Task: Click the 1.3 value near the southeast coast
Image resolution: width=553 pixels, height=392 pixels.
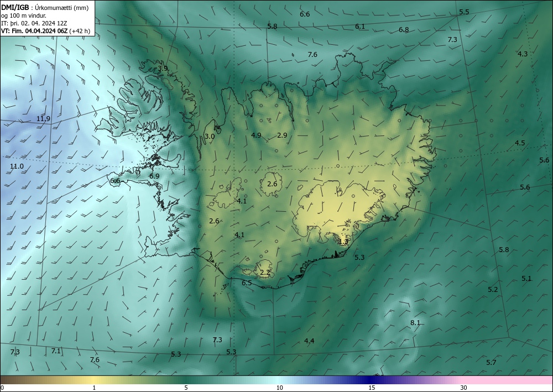Action: tap(343, 242)
